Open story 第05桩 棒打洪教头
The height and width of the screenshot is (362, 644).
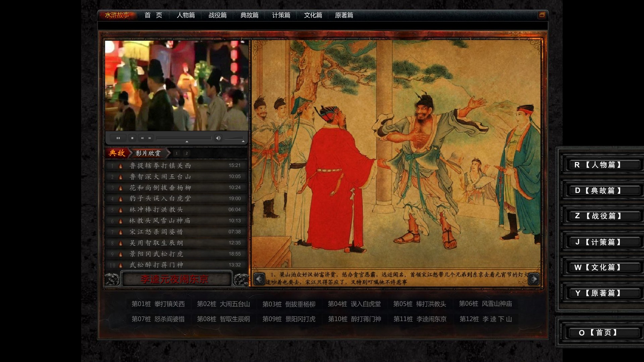[420, 304]
